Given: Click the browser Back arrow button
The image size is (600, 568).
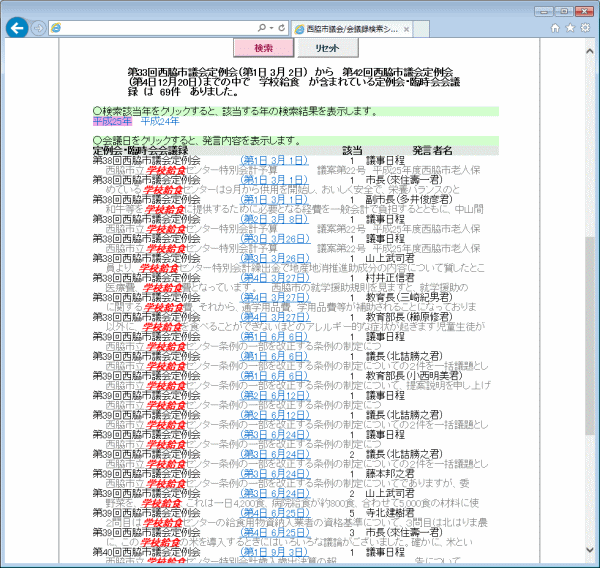Looking at the screenshot, I should point(16,28).
